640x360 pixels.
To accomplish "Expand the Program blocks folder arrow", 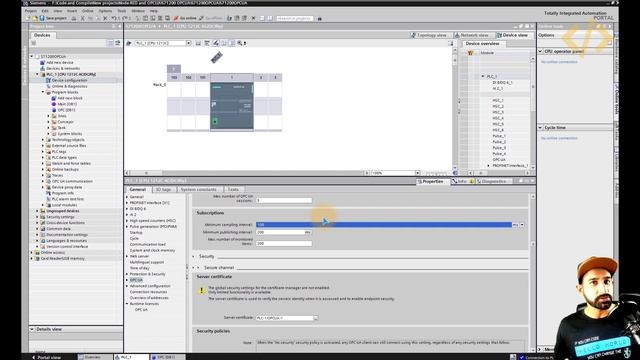I will [43, 92].
